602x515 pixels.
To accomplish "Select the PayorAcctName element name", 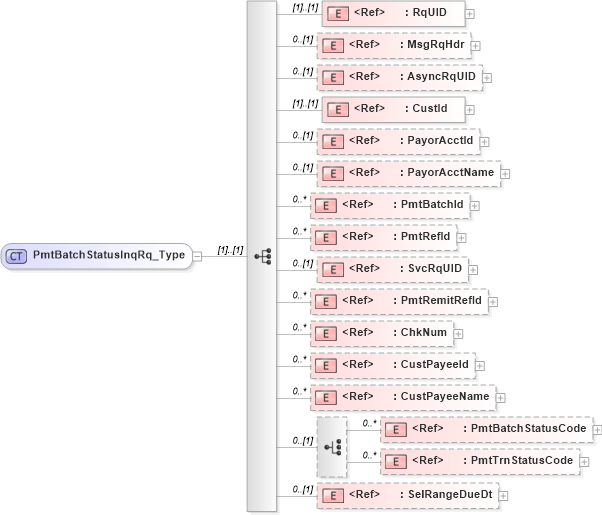I will pyautogui.click(x=451, y=172).
